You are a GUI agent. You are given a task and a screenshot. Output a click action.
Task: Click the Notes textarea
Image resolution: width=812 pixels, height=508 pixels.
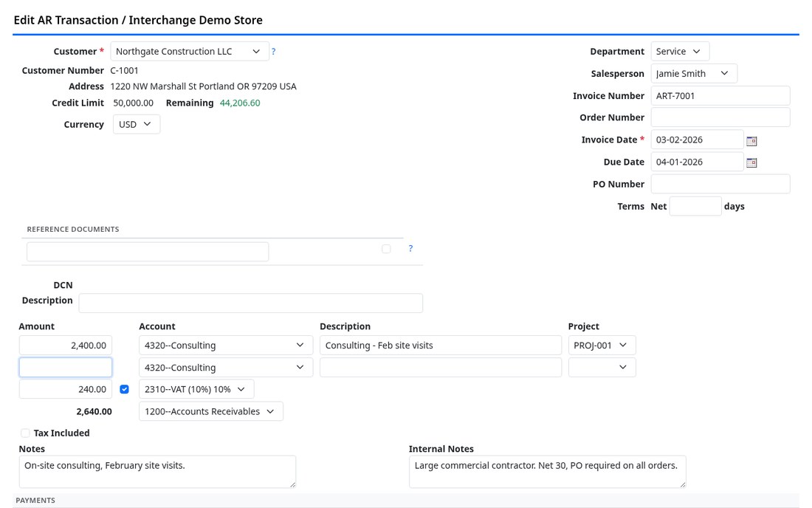157,472
